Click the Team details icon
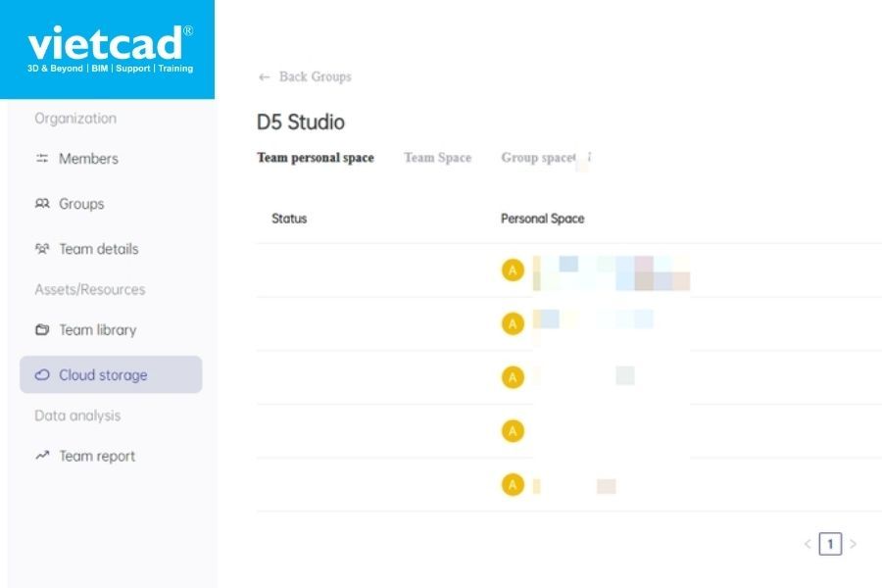This screenshot has width=882, height=588. [42, 248]
